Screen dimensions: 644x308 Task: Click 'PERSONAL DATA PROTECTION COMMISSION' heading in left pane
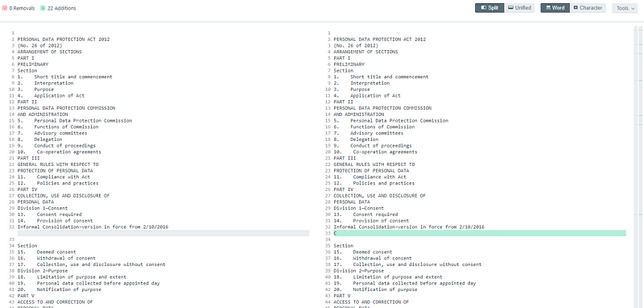(67, 108)
